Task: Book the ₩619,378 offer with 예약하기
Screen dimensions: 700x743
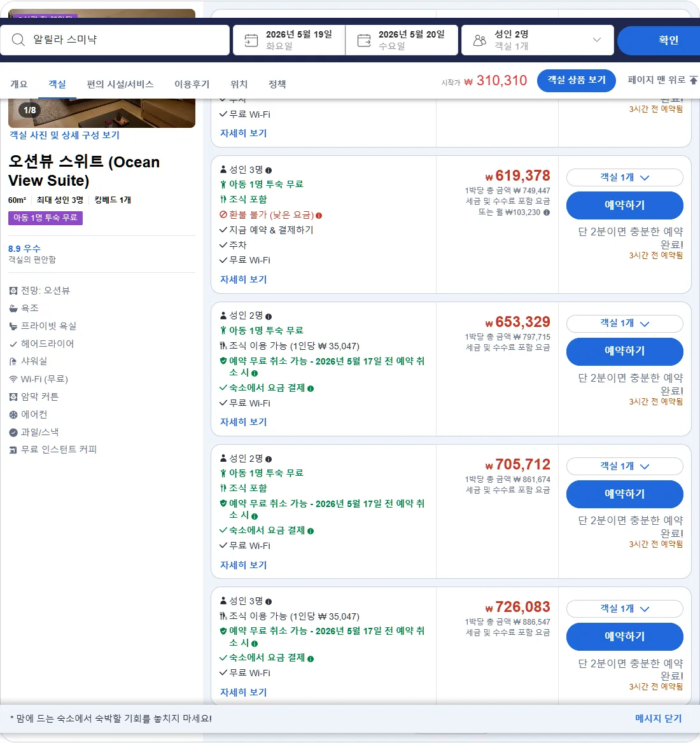Action: click(x=625, y=205)
